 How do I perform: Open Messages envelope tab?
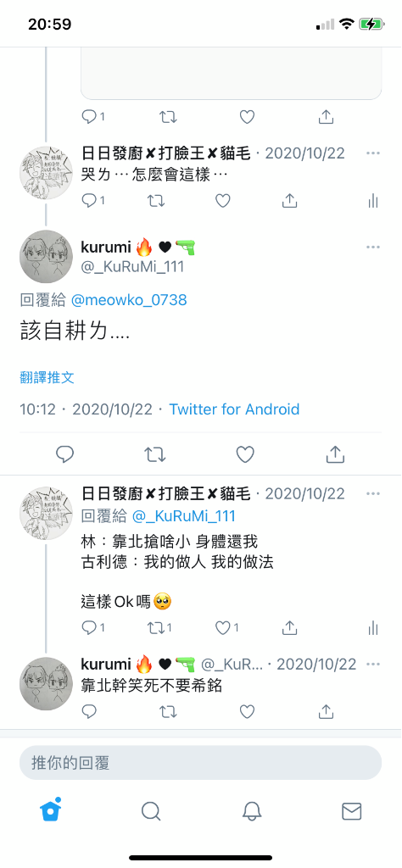point(352,811)
